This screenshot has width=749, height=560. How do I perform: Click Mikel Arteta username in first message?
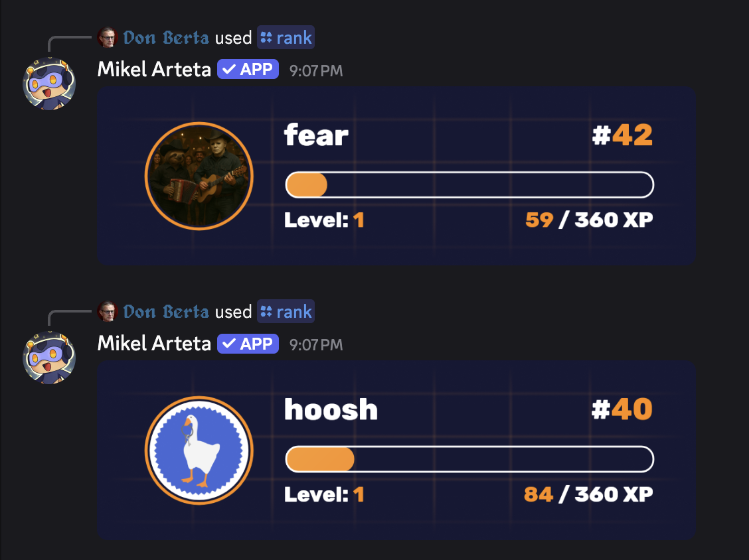(x=154, y=70)
